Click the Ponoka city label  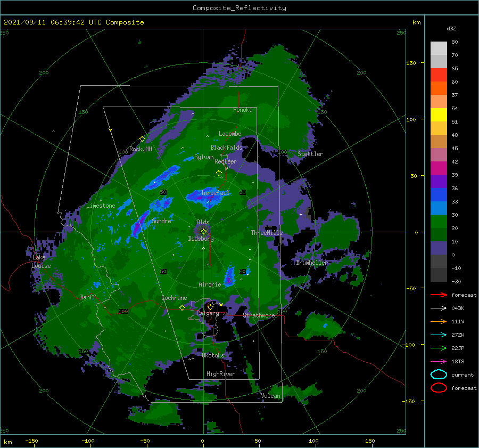[x=243, y=110]
